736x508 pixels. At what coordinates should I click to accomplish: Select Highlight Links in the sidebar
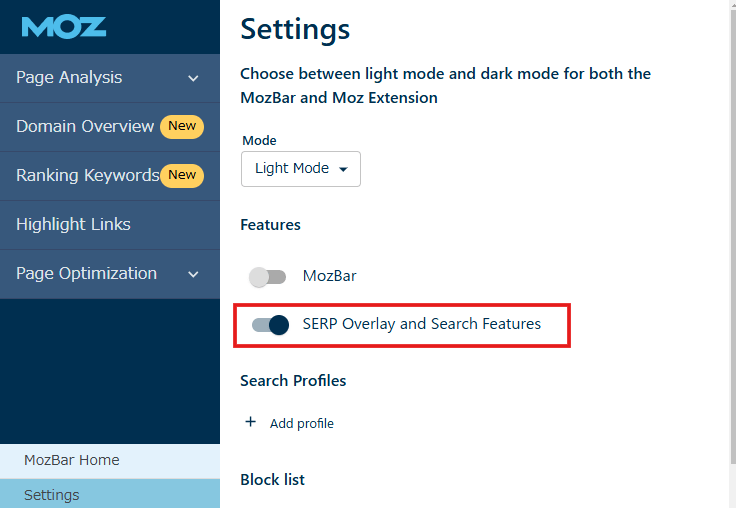click(x=73, y=225)
